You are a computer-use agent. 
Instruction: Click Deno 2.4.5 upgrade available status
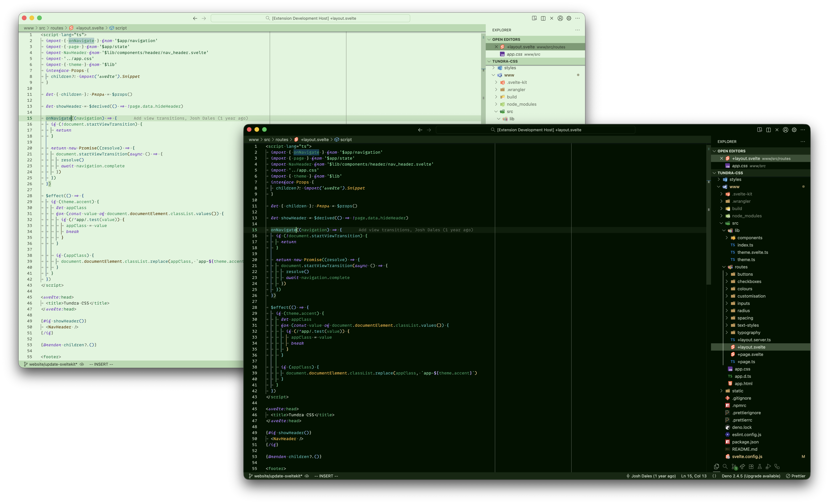click(751, 476)
